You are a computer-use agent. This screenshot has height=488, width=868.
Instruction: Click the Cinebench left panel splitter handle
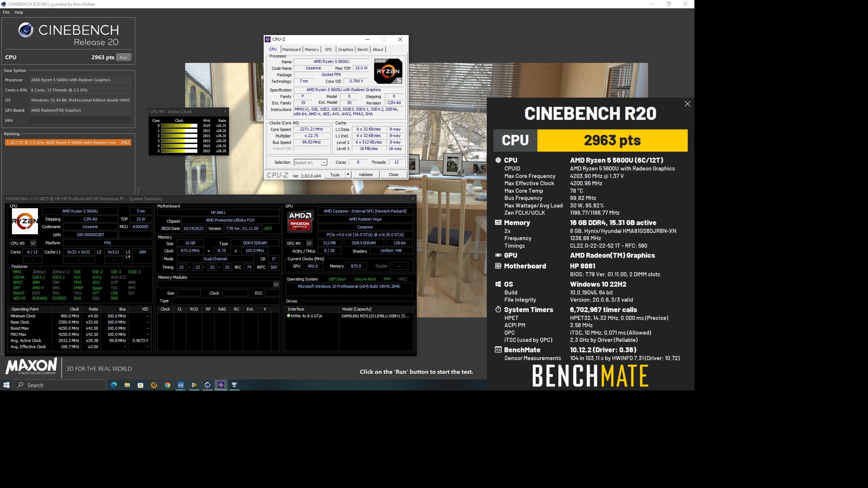(138, 190)
